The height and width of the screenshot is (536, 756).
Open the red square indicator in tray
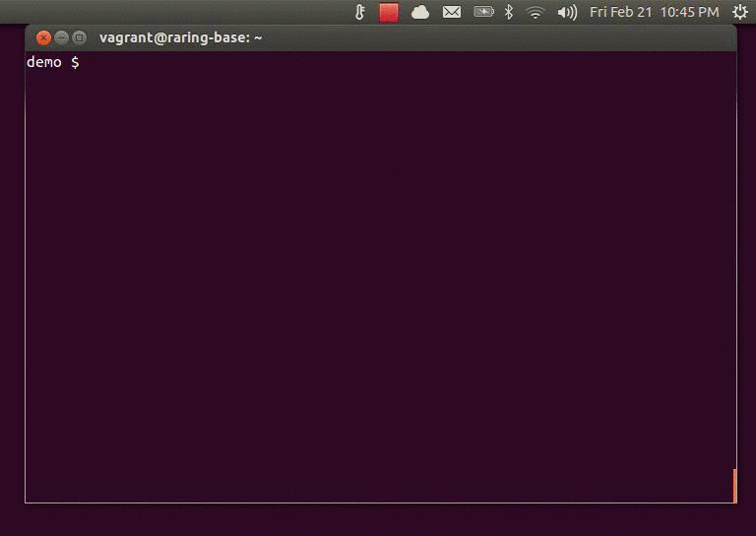[389, 12]
